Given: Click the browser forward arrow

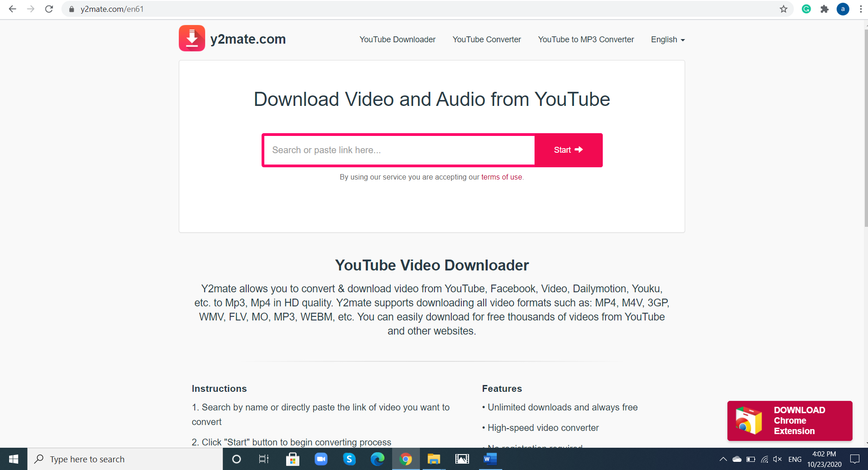Looking at the screenshot, I should click(30, 9).
